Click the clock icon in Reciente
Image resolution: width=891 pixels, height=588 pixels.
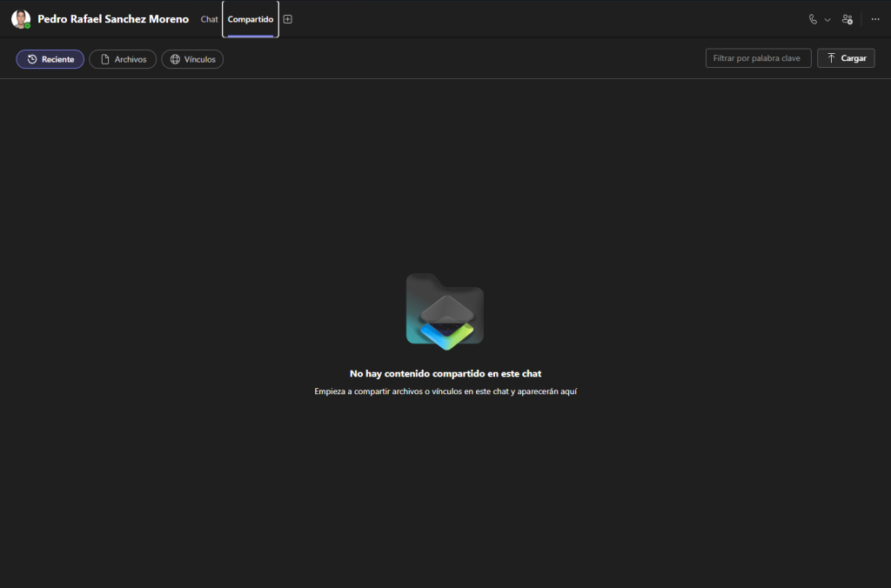pyautogui.click(x=32, y=59)
